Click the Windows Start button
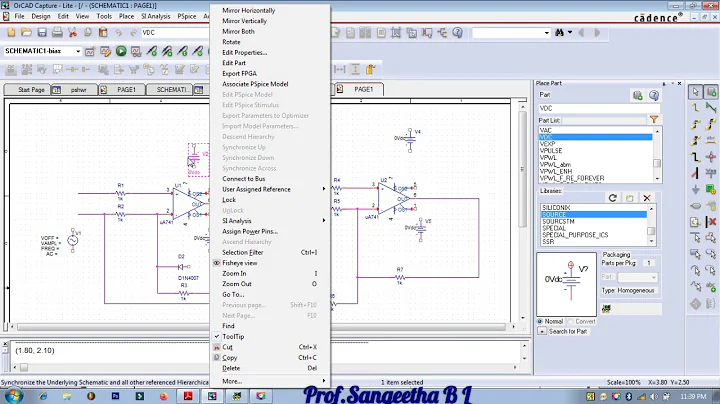The height and width of the screenshot is (404, 720). (x=12, y=396)
